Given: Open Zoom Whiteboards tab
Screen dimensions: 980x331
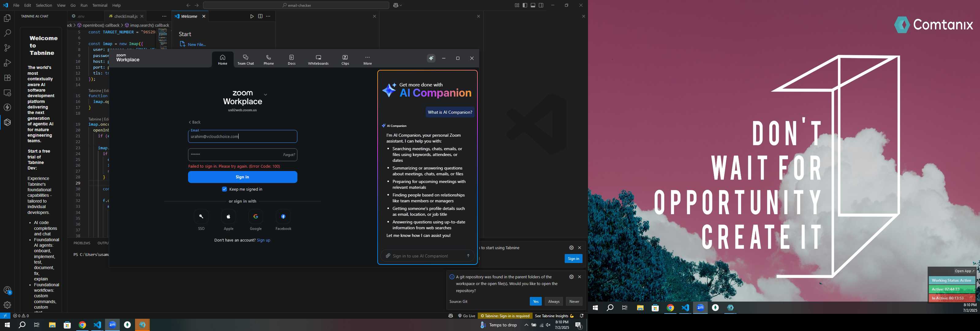Looking at the screenshot, I should click(318, 60).
